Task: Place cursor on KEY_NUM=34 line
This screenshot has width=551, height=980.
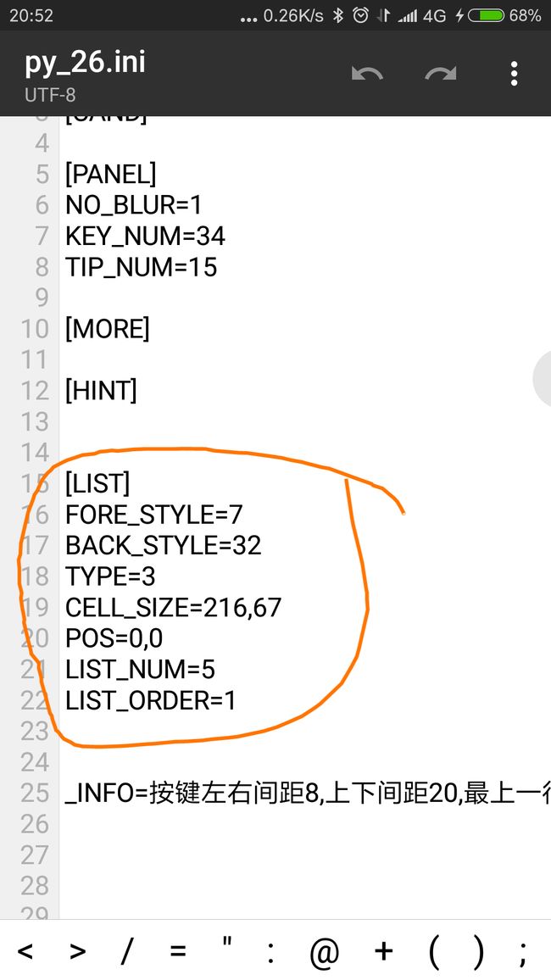Action: pos(145,237)
